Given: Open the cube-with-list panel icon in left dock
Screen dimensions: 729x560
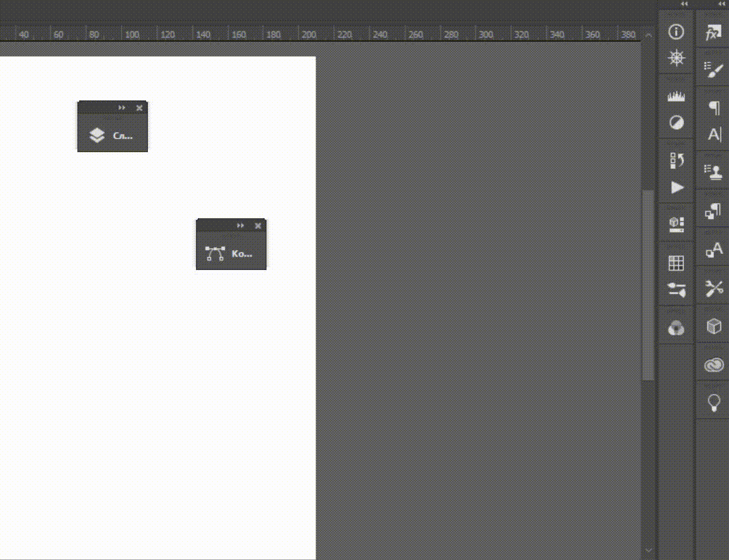Looking at the screenshot, I should [x=676, y=224].
